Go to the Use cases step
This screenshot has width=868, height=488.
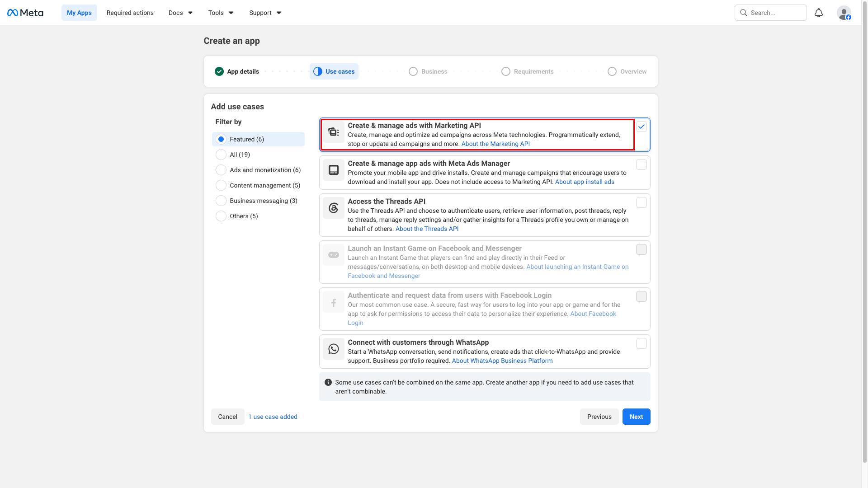point(334,71)
